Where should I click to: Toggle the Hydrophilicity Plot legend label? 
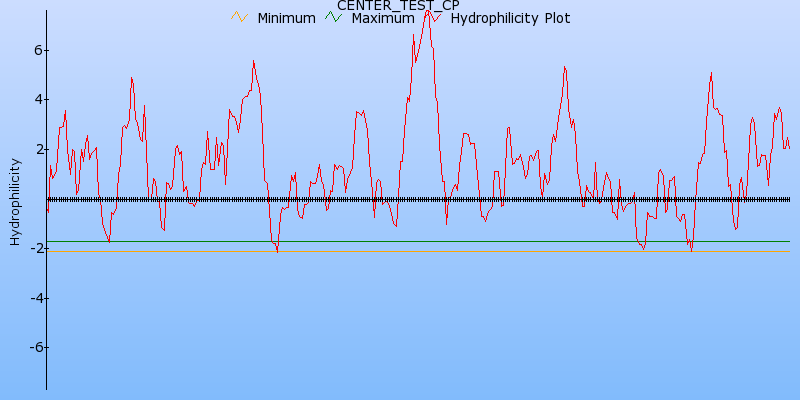[x=510, y=18]
